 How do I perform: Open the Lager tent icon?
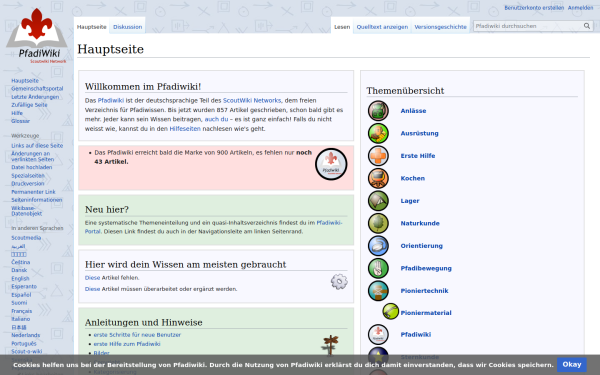(378, 201)
